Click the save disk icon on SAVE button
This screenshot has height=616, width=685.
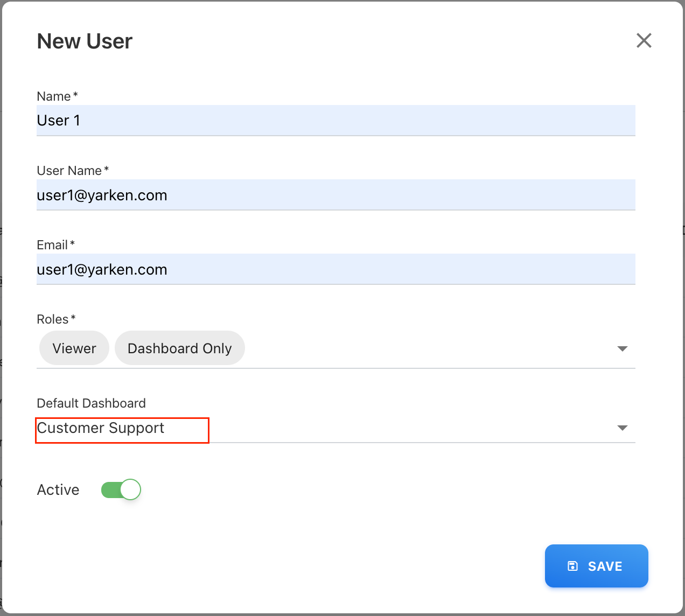pos(572,566)
